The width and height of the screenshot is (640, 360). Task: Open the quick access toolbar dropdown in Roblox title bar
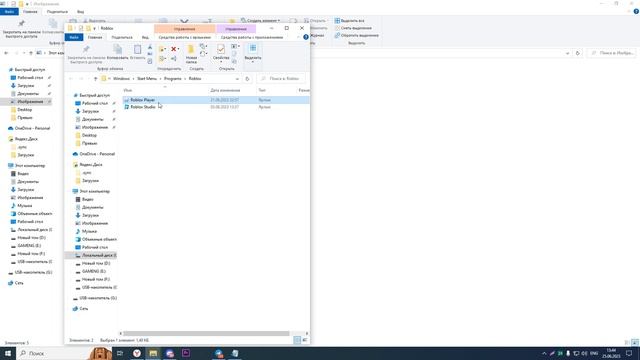coord(94,29)
